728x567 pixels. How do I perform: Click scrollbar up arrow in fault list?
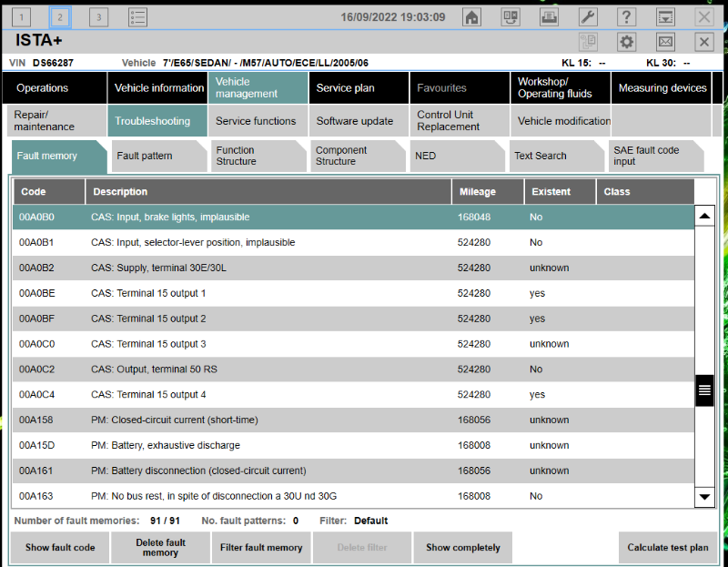click(704, 216)
